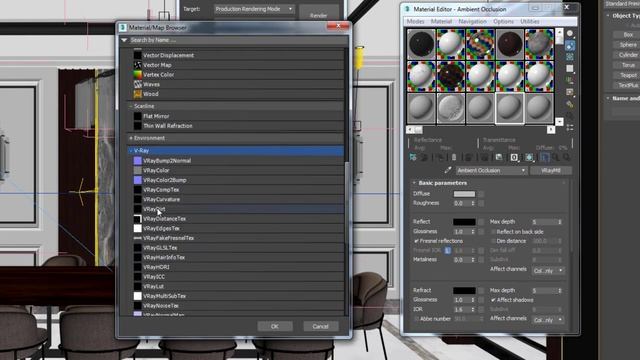Open the Options menu in Material Editor menu bar
The height and width of the screenshot is (360, 640).
coord(503,21)
